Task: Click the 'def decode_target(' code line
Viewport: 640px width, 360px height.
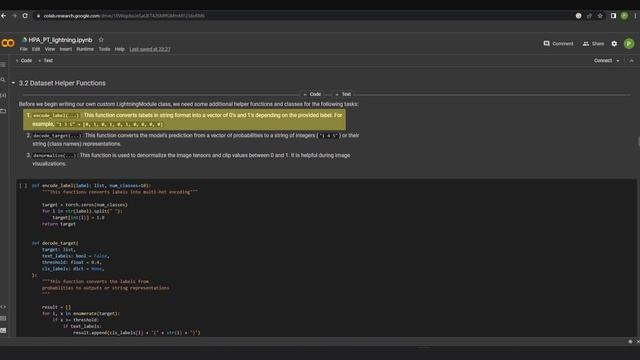Action: coord(55,243)
